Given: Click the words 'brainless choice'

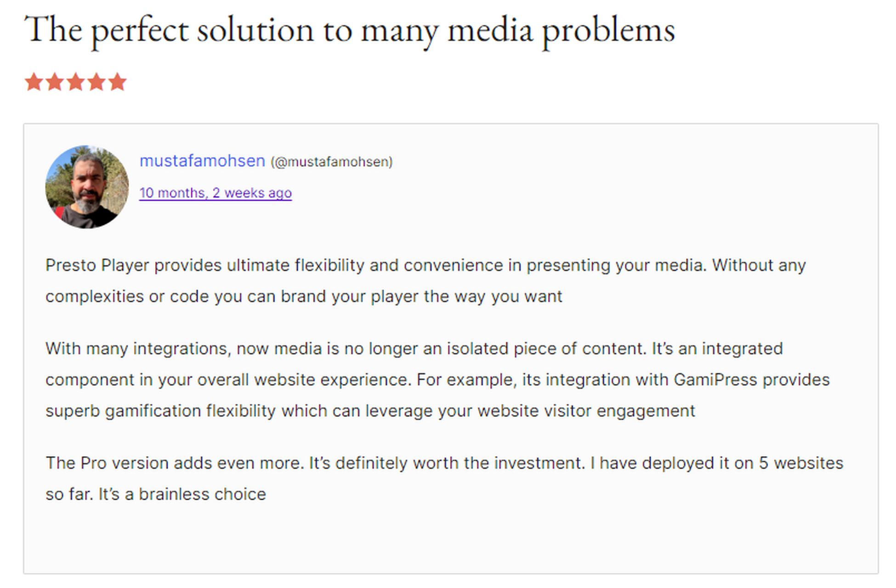Looking at the screenshot, I should pos(202,494).
